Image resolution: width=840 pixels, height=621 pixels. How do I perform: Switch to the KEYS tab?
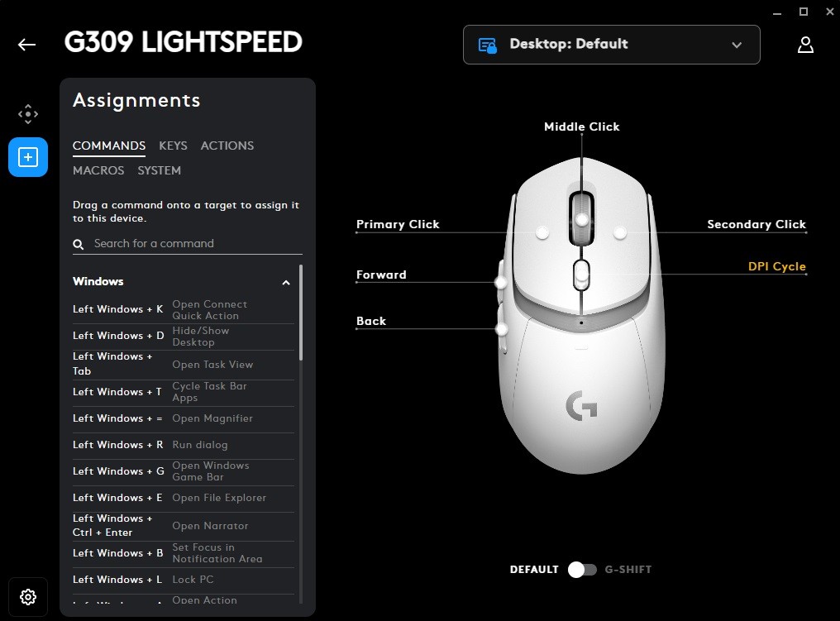[173, 146]
